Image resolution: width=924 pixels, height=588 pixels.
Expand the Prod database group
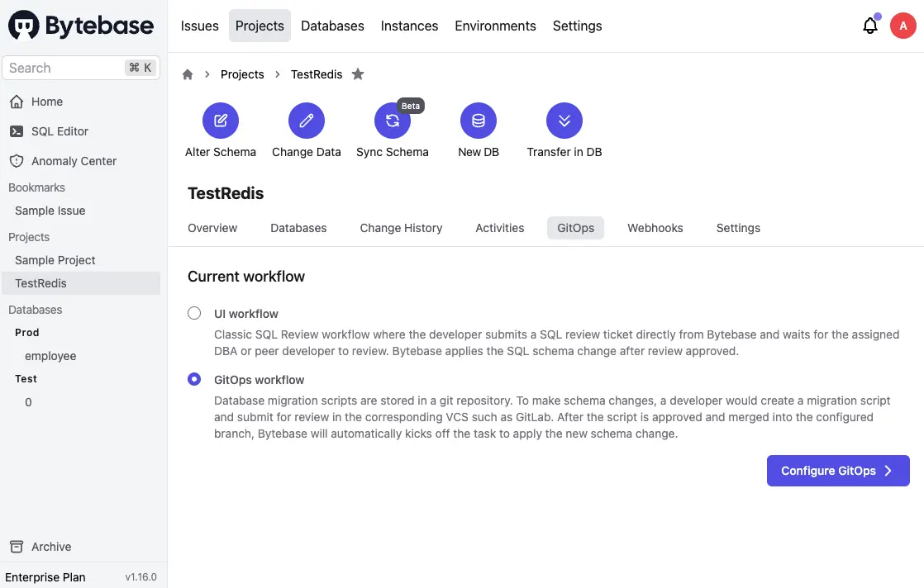click(26, 332)
